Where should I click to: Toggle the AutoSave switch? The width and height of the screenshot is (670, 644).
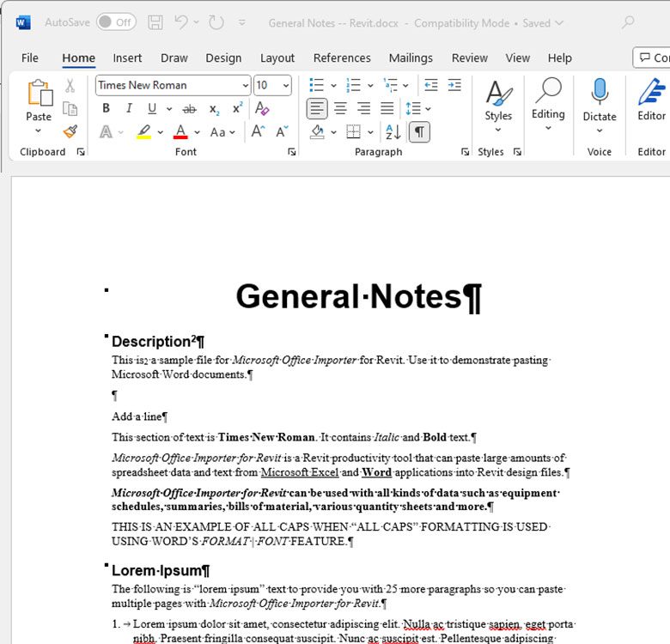[116, 22]
